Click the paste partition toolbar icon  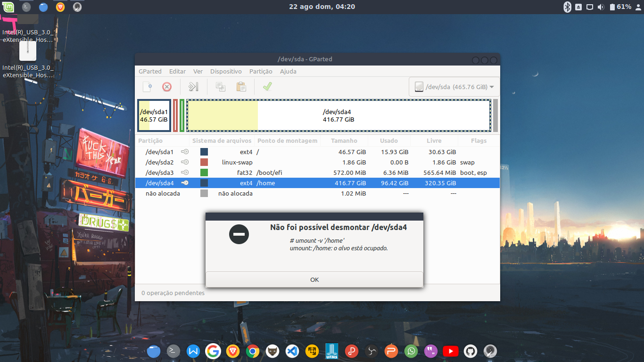(241, 87)
